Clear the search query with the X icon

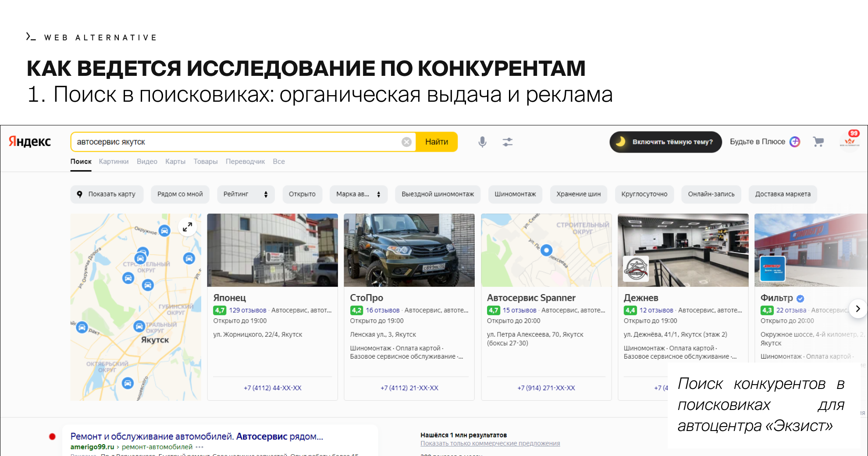pyautogui.click(x=406, y=142)
